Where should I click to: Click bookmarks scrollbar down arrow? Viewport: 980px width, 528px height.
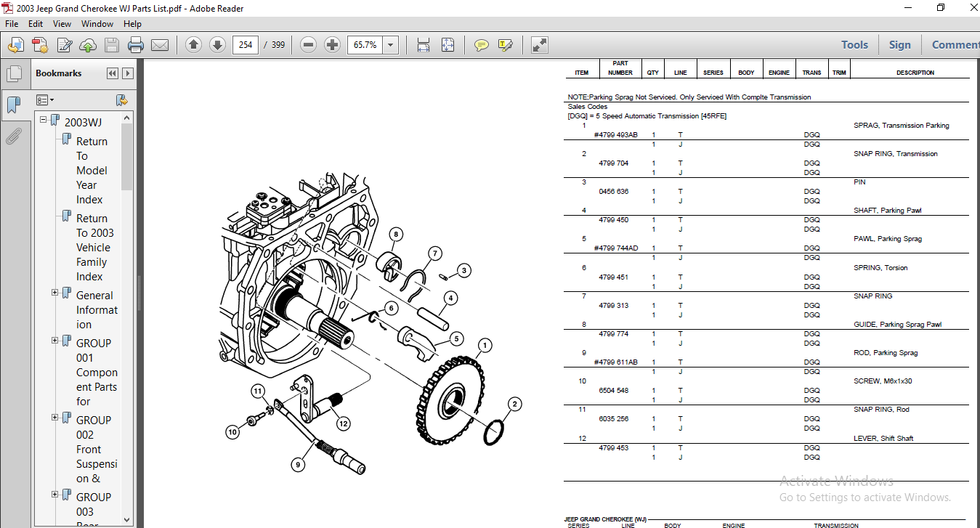(x=127, y=519)
